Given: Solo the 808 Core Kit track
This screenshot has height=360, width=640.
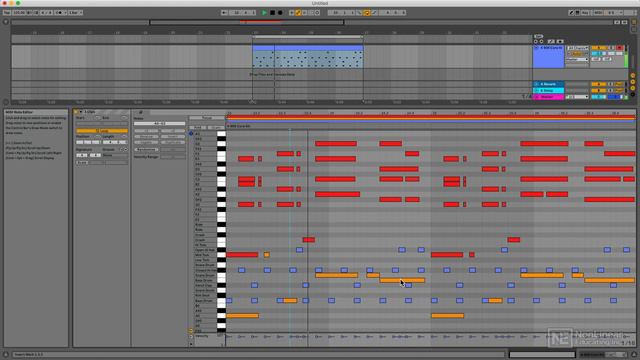Looking at the screenshot, I should click(611, 48).
